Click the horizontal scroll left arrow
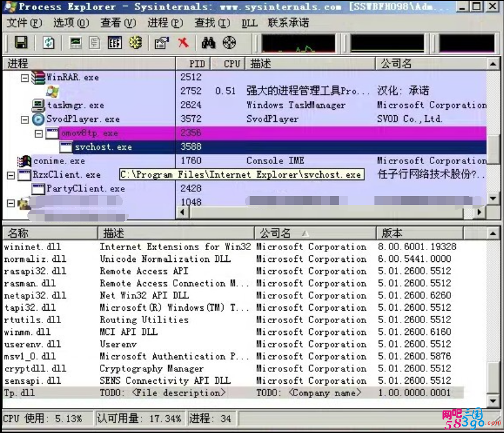Viewport: 504px width, 433px height. pos(182,212)
